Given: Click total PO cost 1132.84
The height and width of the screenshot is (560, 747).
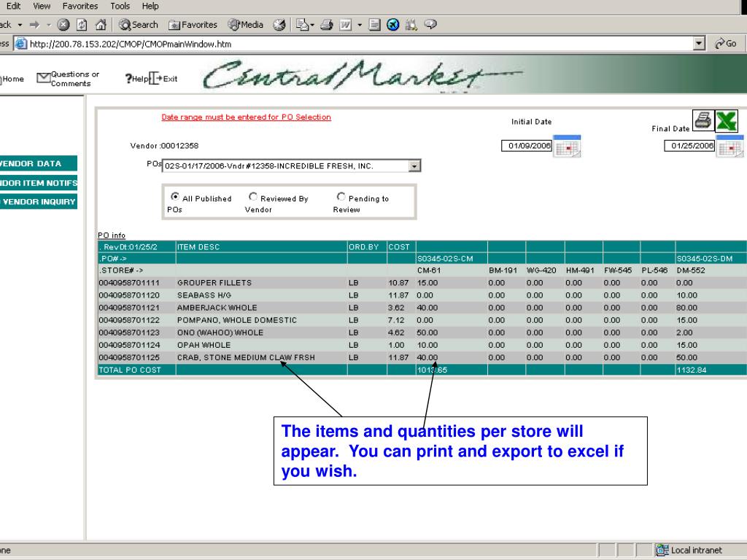Looking at the screenshot, I should 692,370.
